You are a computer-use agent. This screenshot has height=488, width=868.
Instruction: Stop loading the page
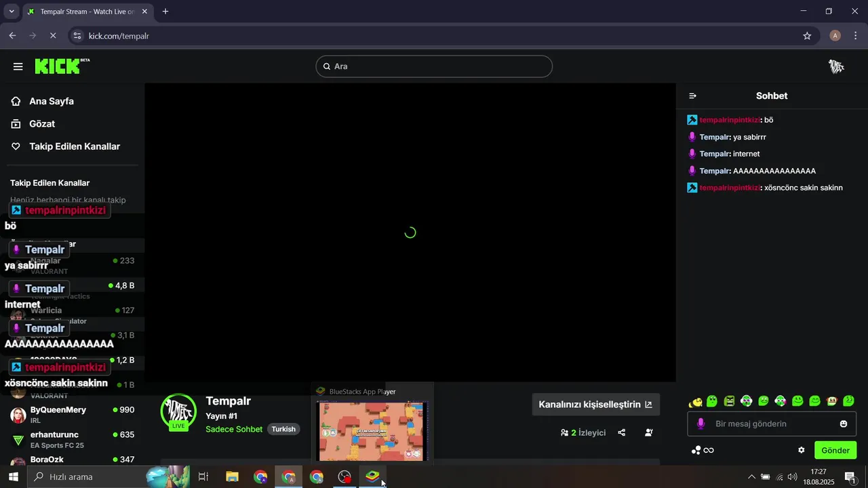click(53, 36)
